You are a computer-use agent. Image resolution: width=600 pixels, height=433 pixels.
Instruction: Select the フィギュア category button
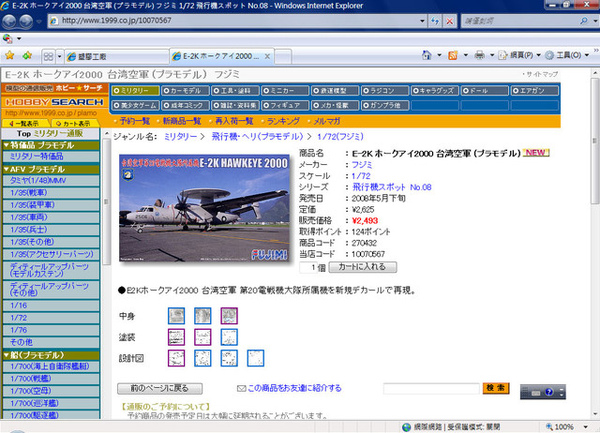coord(285,105)
